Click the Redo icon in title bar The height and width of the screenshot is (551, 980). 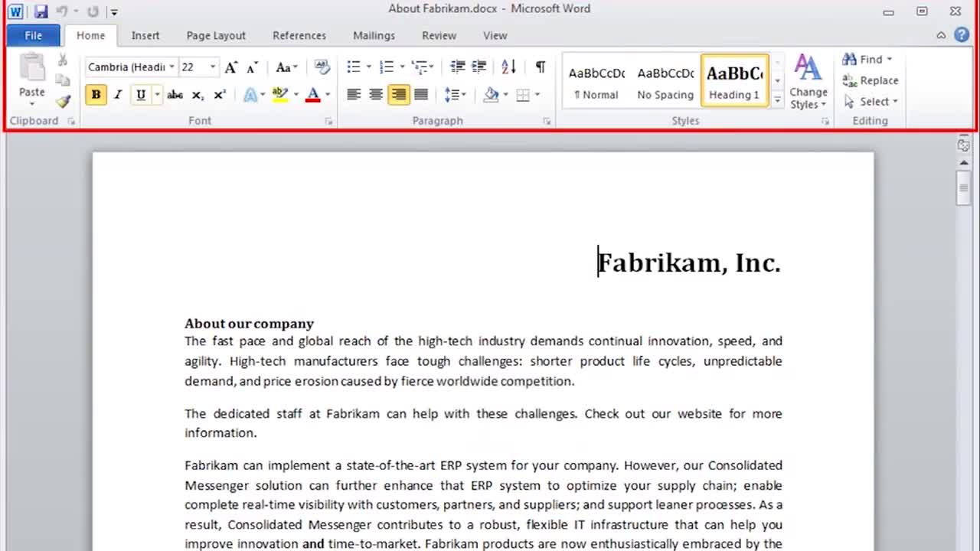pos(93,11)
